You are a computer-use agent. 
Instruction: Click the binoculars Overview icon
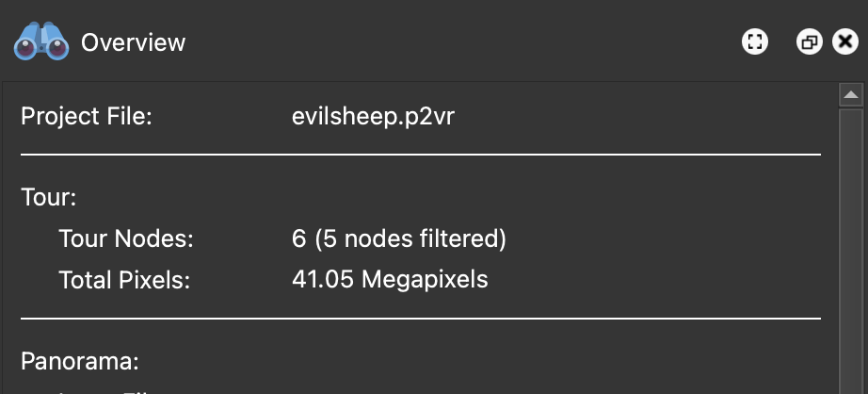(42, 42)
